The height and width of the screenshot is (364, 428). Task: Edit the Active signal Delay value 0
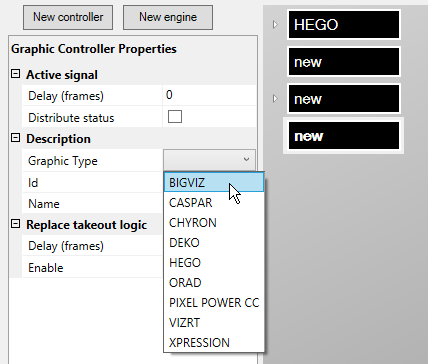(209, 95)
